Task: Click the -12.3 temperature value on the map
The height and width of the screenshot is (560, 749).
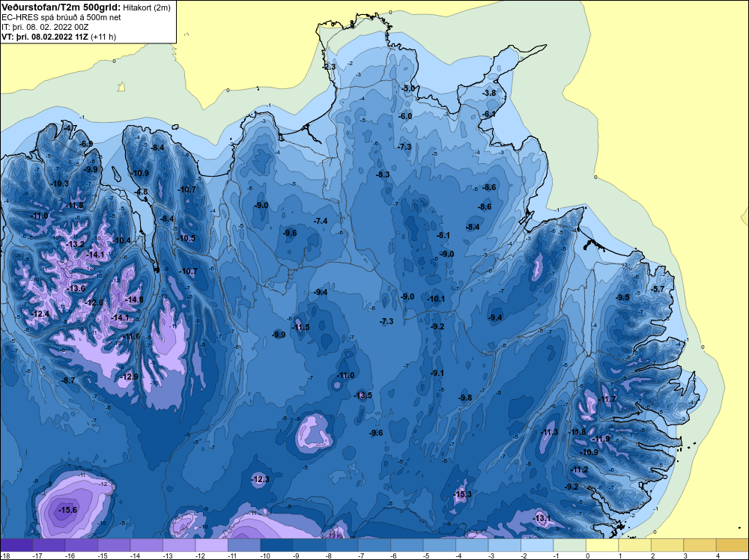Action: point(261,479)
